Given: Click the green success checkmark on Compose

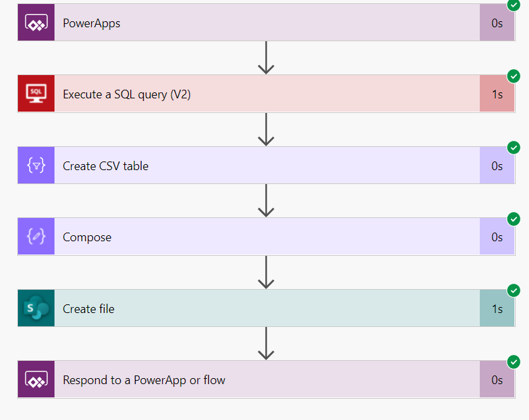Looking at the screenshot, I should click(514, 219).
